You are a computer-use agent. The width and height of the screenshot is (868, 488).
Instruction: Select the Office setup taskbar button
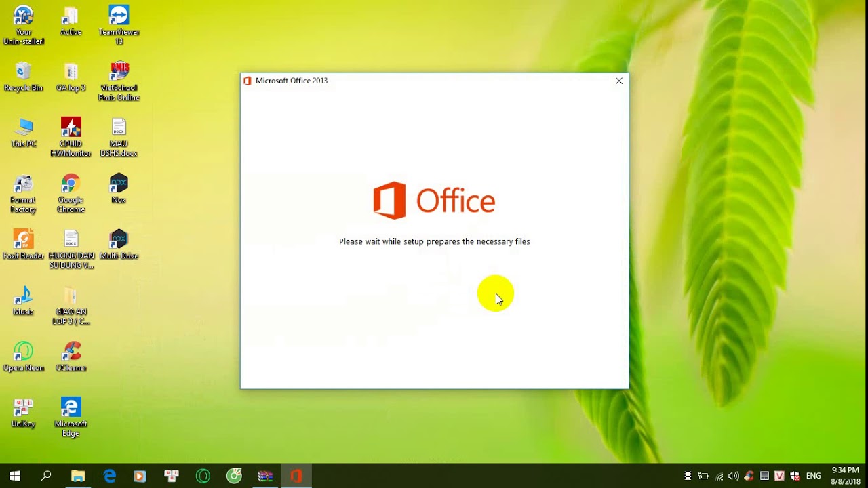point(296,476)
